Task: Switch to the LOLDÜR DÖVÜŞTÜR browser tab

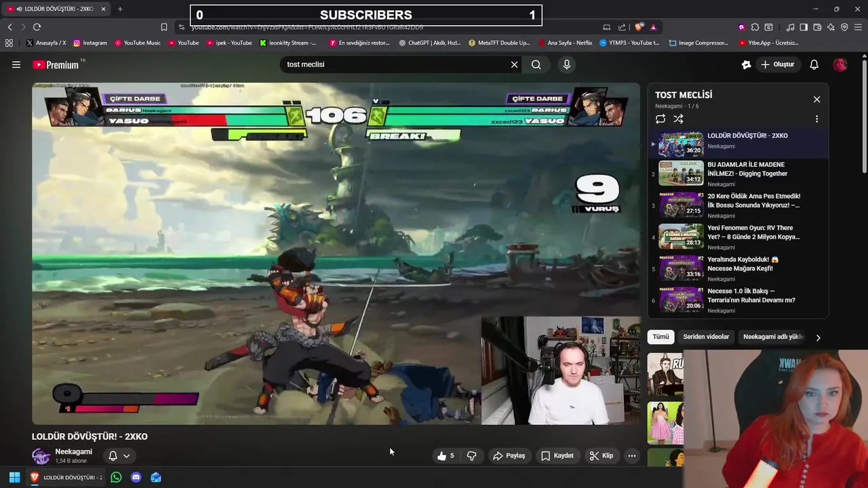Action: point(56,9)
